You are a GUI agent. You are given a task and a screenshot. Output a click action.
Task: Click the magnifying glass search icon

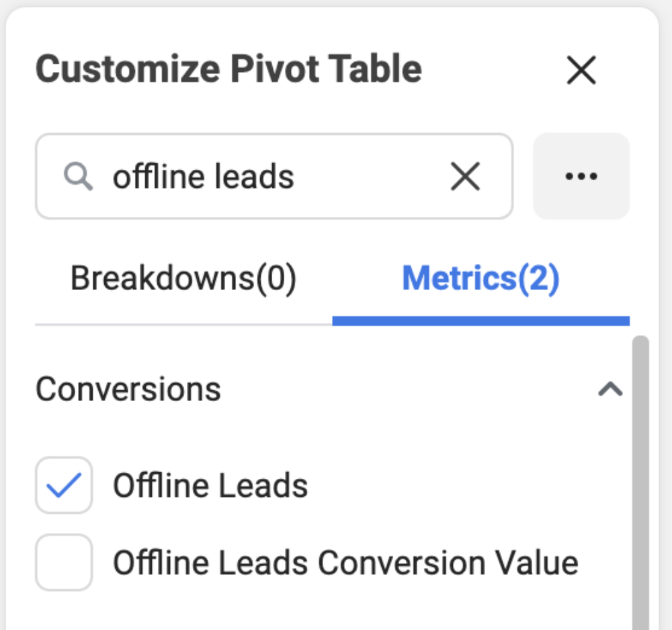(x=78, y=176)
